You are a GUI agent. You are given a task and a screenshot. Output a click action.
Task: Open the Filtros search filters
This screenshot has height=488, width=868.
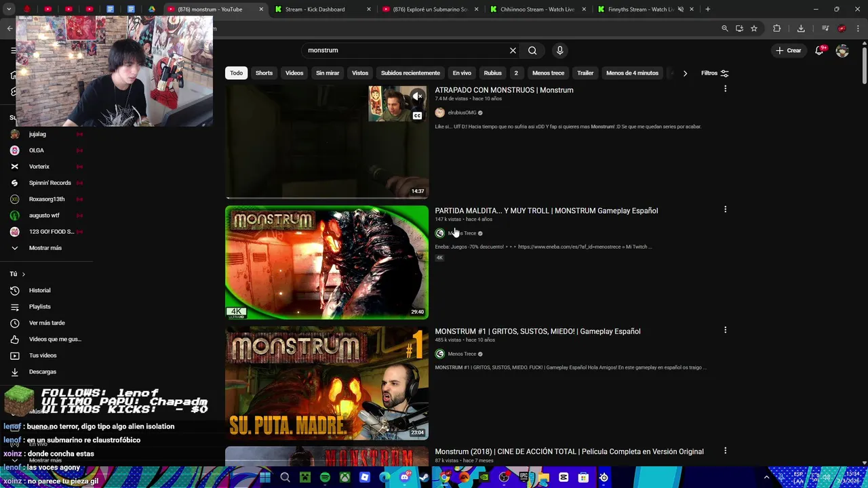(715, 73)
